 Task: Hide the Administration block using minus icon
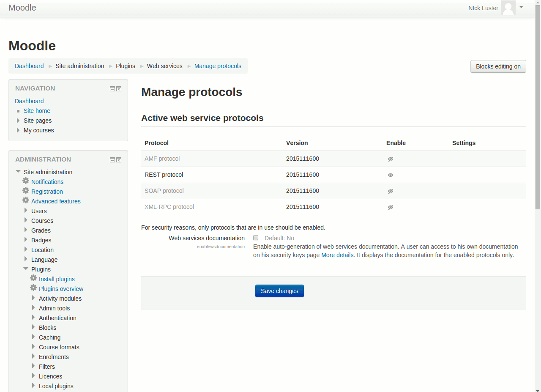click(x=112, y=160)
